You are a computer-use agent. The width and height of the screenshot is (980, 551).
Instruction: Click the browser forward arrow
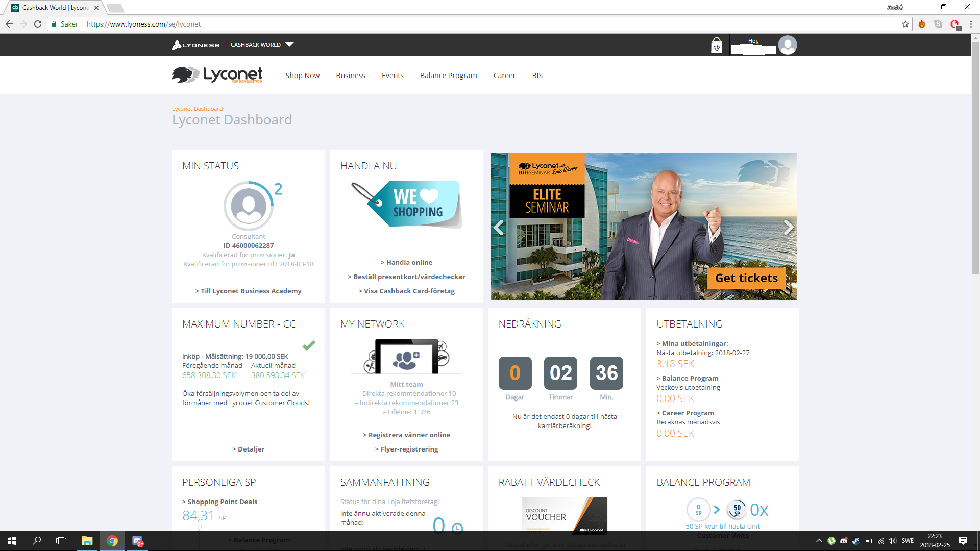23,24
